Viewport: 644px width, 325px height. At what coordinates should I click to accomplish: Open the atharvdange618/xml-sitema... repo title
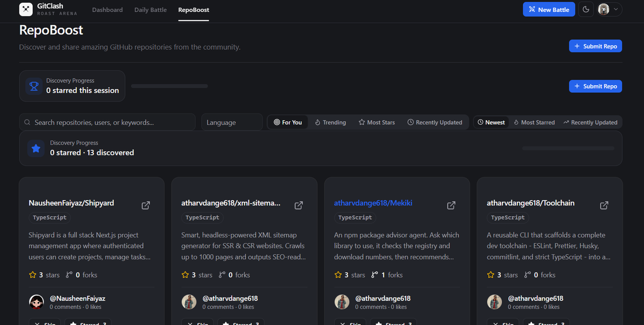(231, 203)
